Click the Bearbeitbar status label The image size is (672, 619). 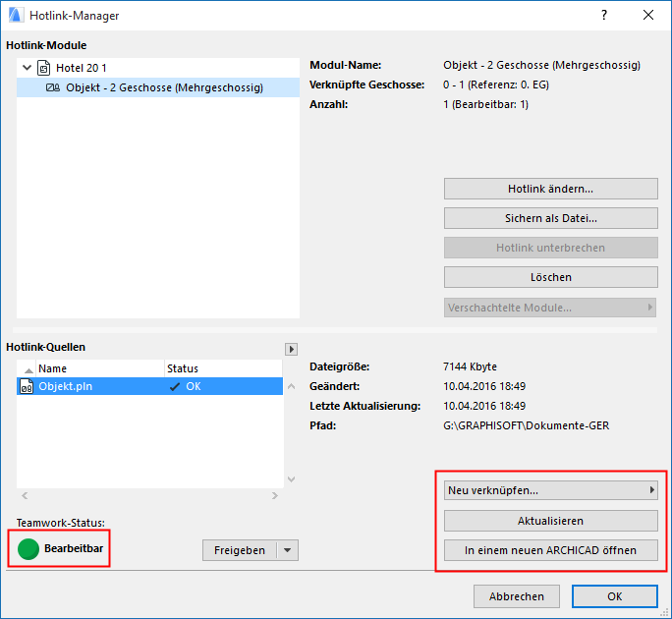point(74,548)
